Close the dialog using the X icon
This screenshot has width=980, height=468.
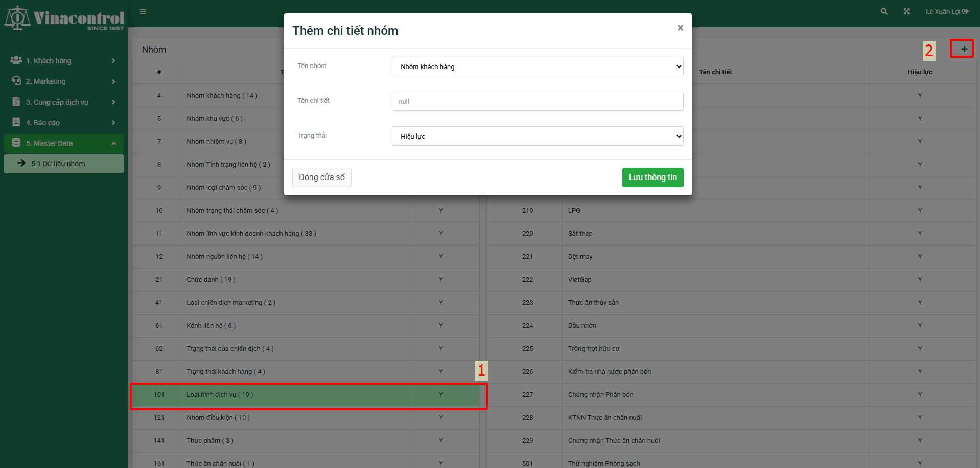[x=680, y=28]
